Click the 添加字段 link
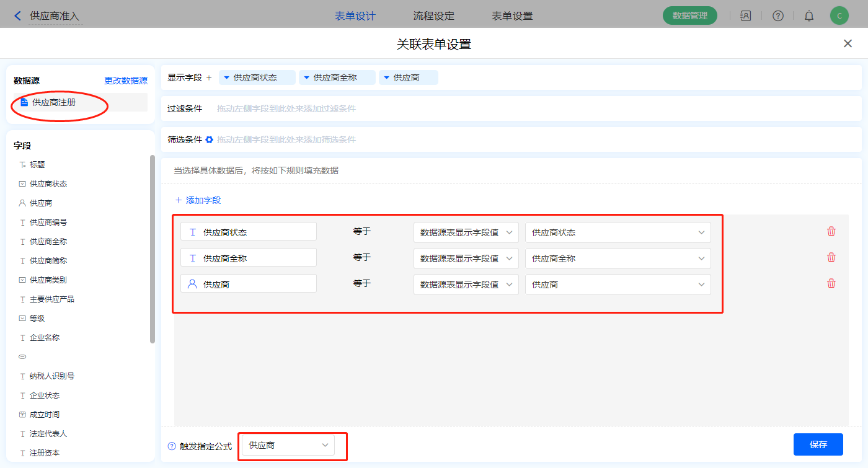 tap(198, 200)
